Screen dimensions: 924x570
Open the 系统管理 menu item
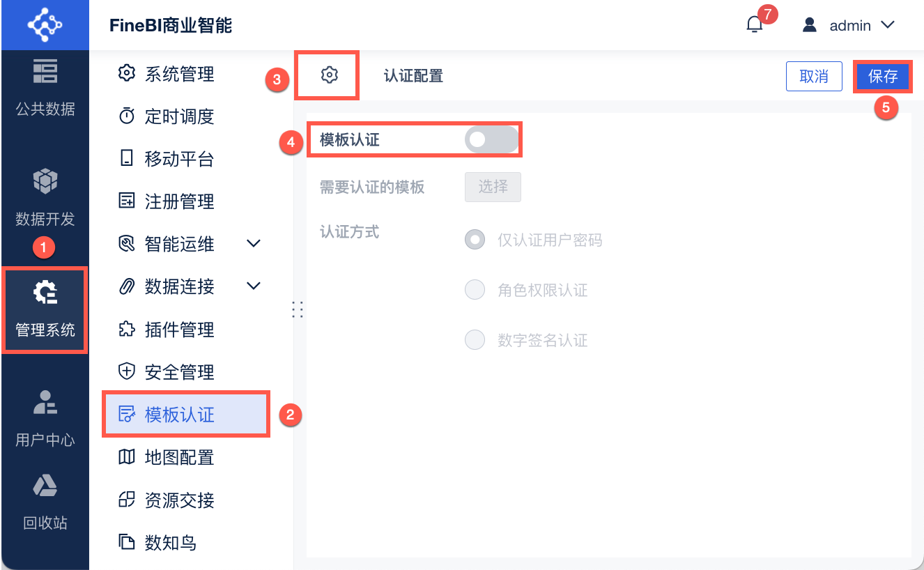pyautogui.click(x=179, y=74)
